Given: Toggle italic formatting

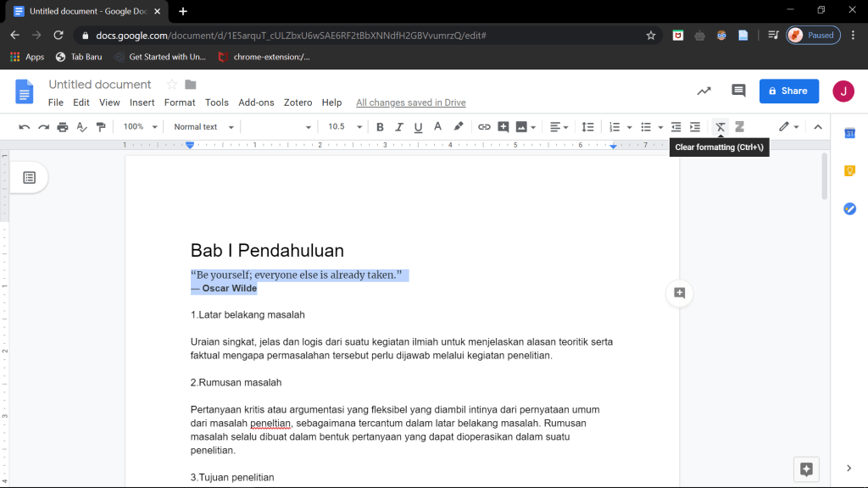Looking at the screenshot, I should [x=399, y=127].
